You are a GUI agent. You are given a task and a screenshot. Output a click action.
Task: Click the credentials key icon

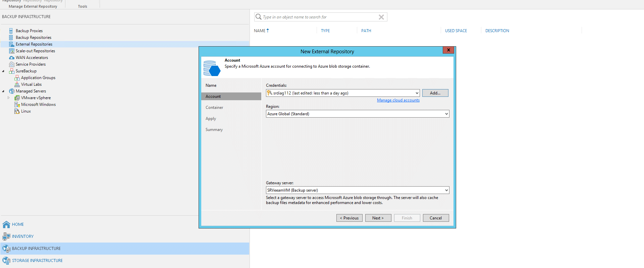pyautogui.click(x=269, y=93)
